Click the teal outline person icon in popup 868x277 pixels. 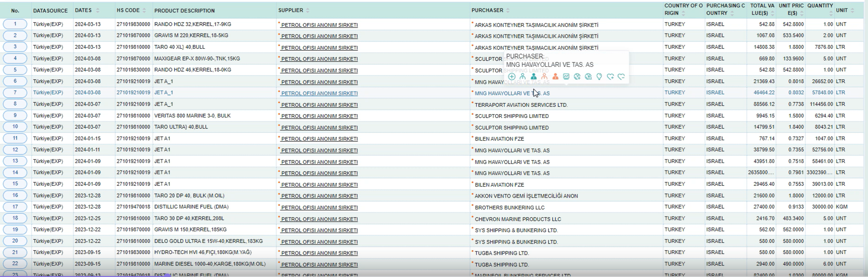point(522,77)
